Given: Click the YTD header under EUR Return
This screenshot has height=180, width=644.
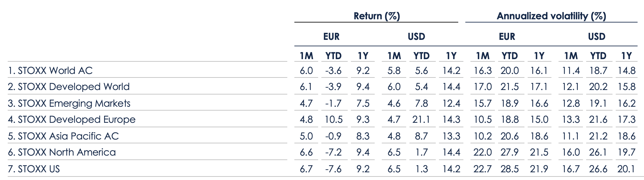Looking at the screenshot, I should (x=333, y=56).
